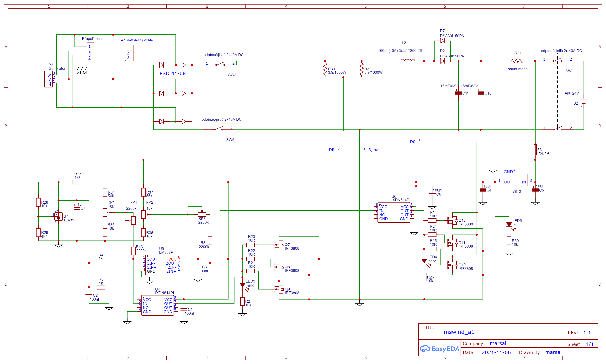Select the Zkratovací vypínač 3-pin connector

point(129,53)
